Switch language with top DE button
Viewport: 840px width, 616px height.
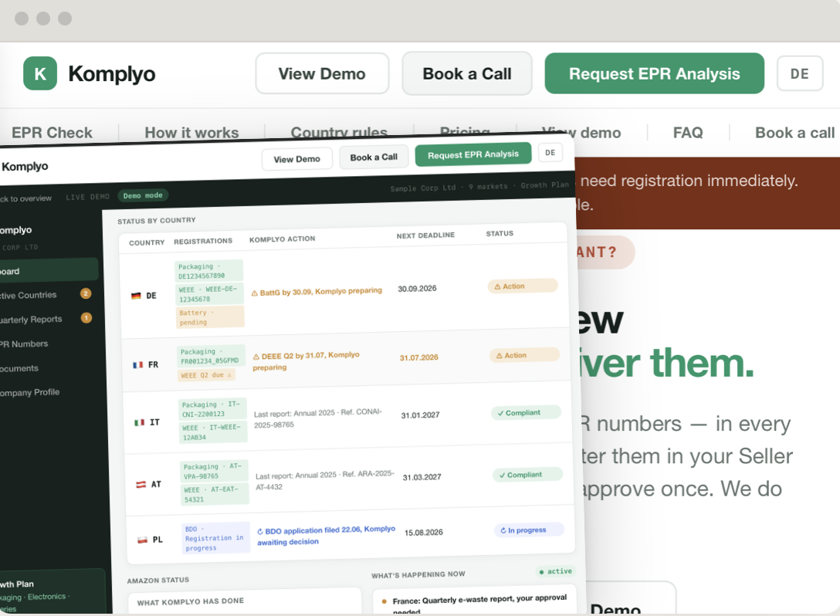[x=800, y=73]
